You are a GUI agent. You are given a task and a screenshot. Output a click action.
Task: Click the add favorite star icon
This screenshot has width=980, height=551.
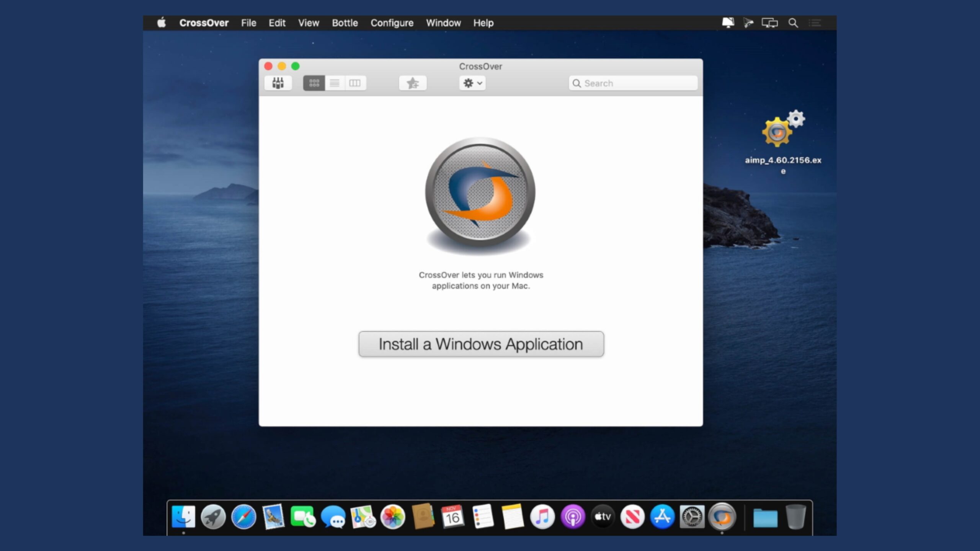(x=413, y=83)
